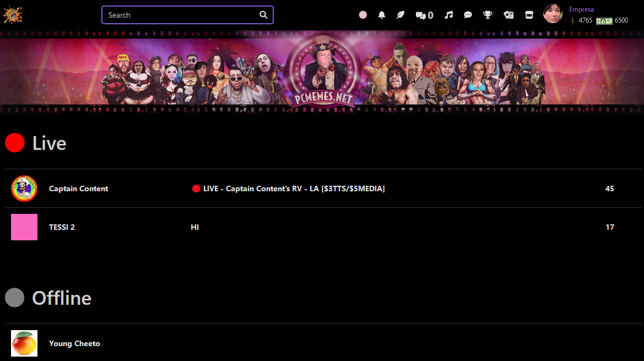This screenshot has height=361, width=644.
Task: Click the Offline section heading
Action: tap(62, 298)
